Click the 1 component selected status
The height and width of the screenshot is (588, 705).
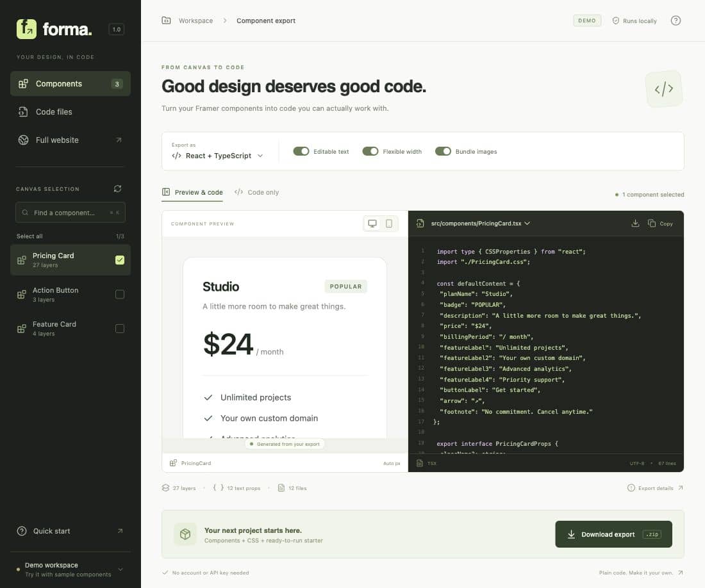click(x=650, y=195)
